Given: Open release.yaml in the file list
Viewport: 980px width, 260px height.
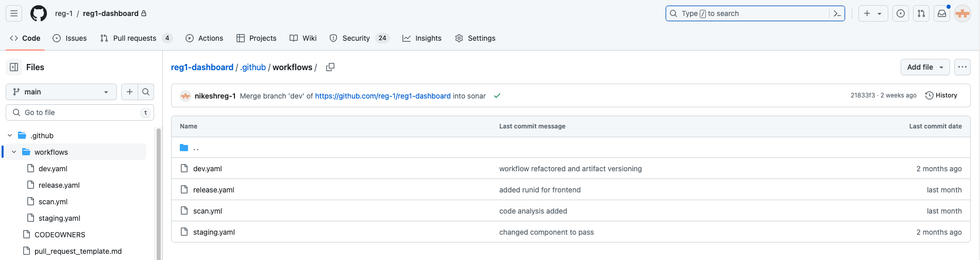Looking at the screenshot, I should click(x=213, y=190).
